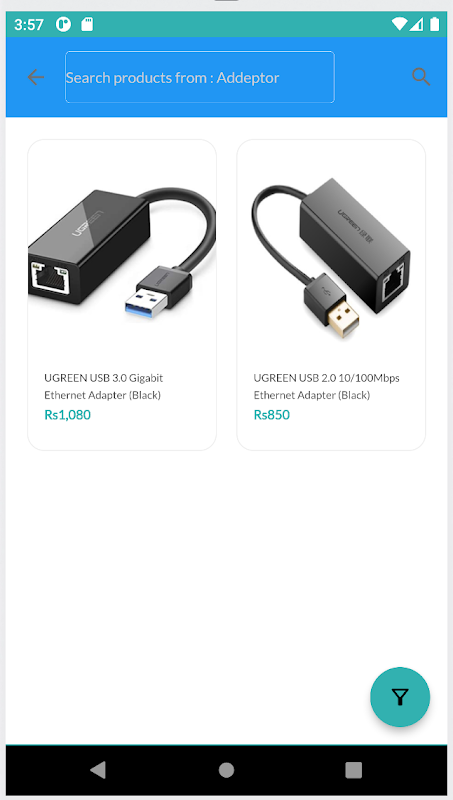Click the search magnifier icon
The height and width of the screenshot is (800, 453).
421,77
